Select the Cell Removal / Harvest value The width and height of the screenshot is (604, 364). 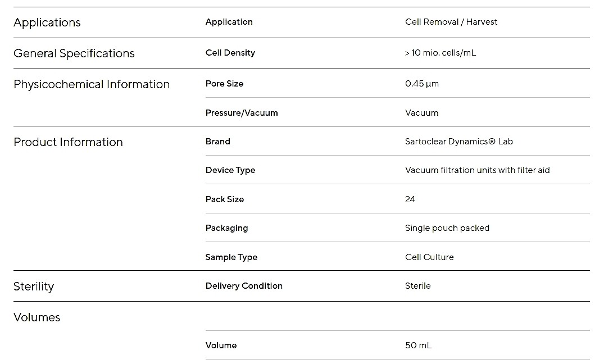click(x=451, y=22)
